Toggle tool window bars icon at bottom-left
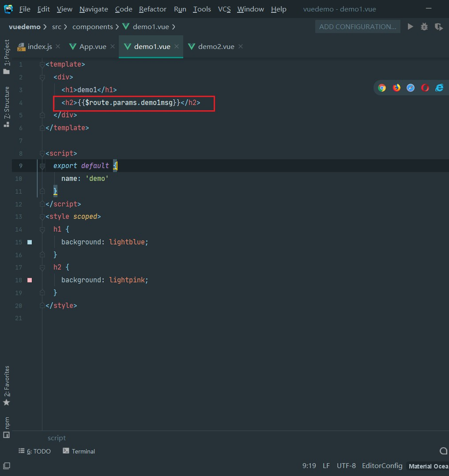 coord(6,466)
